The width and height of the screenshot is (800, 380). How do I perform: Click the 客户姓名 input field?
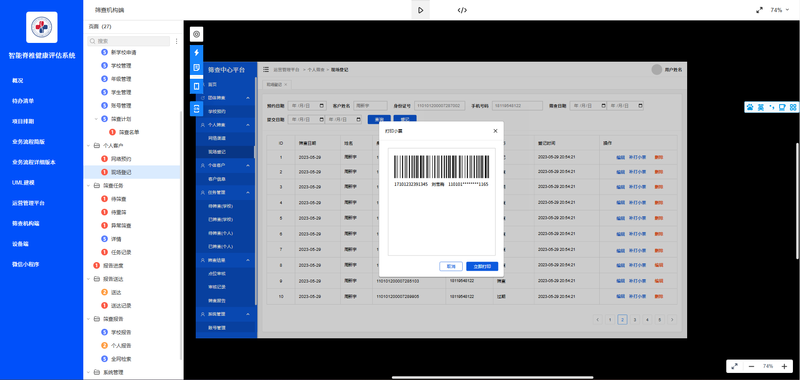click(x=371, y=106)
